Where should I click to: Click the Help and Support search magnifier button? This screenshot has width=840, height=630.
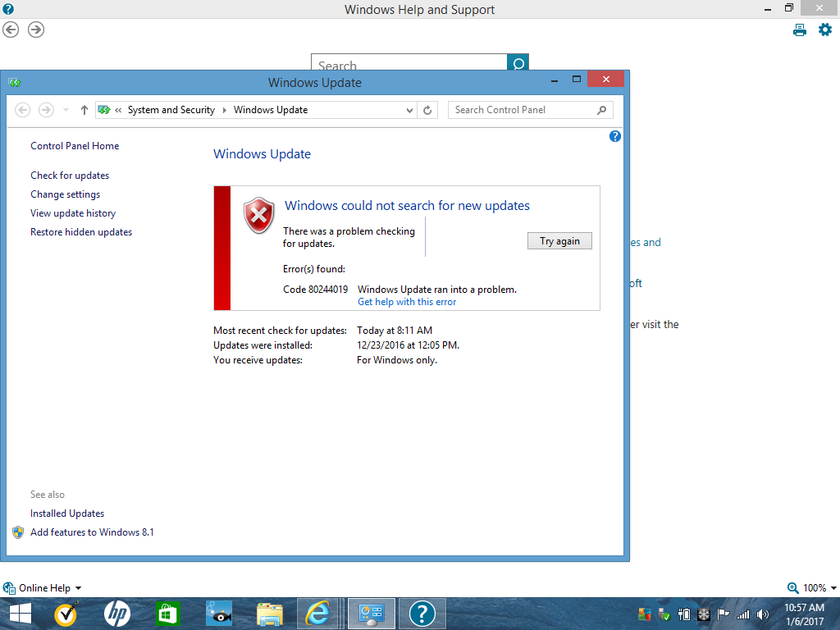tap(518, 63)
